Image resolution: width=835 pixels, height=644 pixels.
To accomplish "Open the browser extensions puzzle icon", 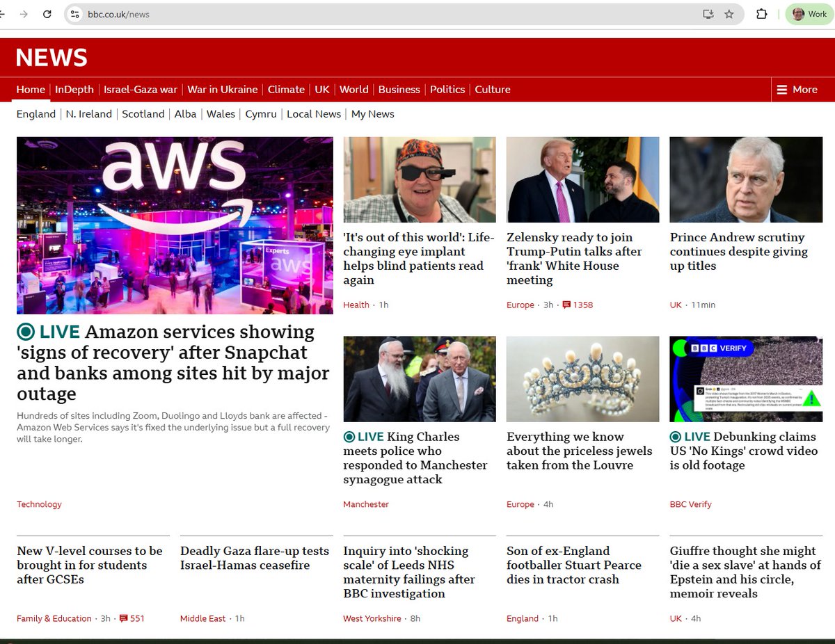I will 761,14.
